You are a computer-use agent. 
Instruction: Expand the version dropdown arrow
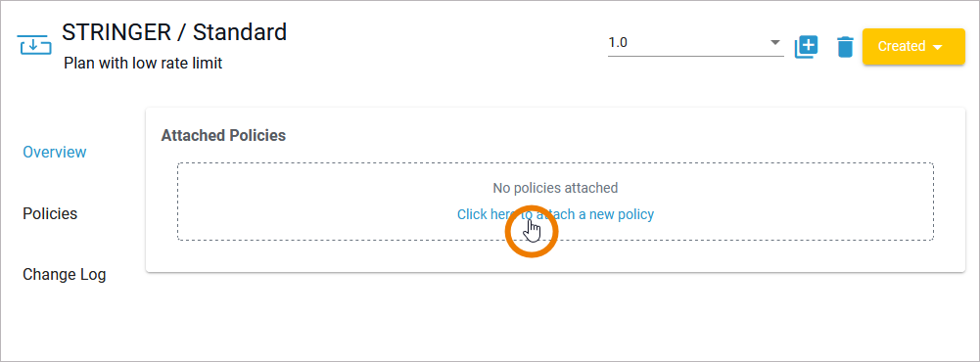coord(775,43)
